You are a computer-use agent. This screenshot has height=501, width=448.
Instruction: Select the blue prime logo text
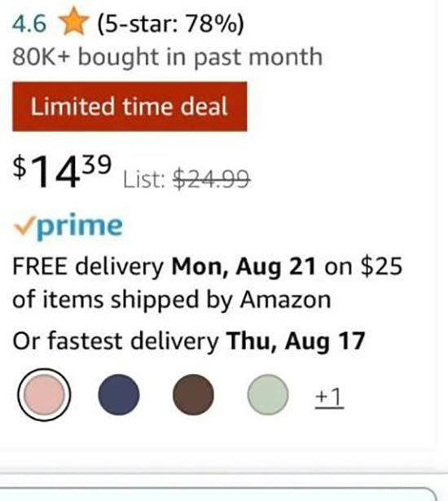click(x=80, y=226)
